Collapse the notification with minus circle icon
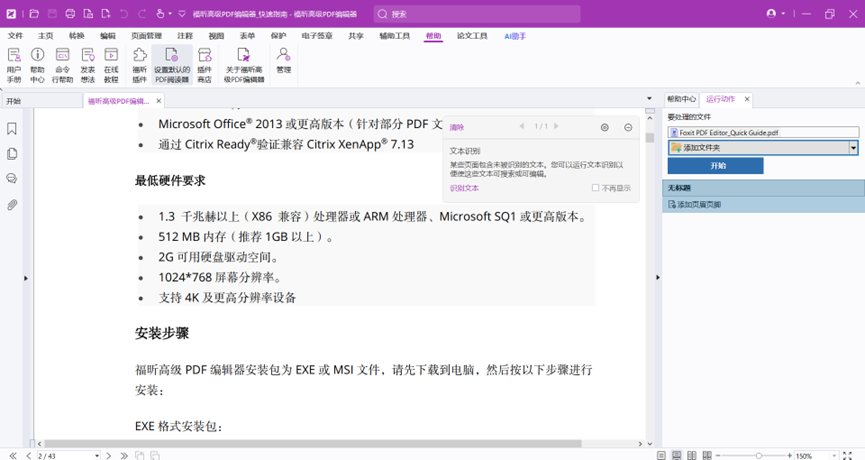 pyautogui.click(x=628, y=127)
